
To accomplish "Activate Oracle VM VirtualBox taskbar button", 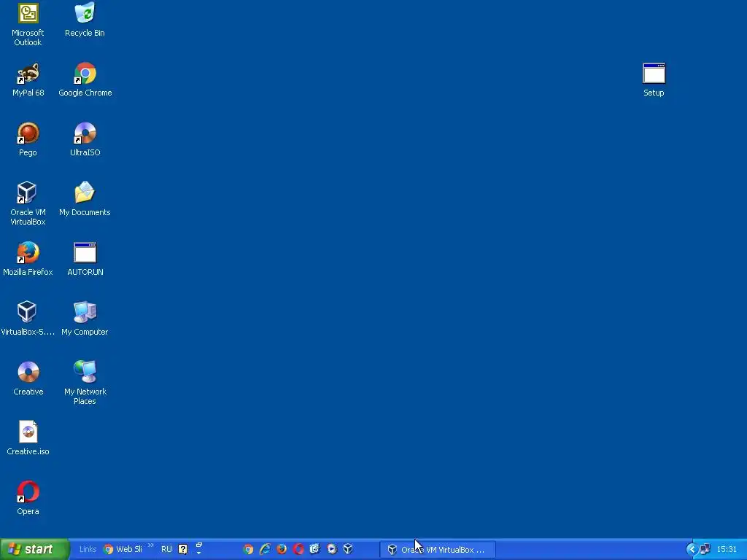I will (438, 550).
